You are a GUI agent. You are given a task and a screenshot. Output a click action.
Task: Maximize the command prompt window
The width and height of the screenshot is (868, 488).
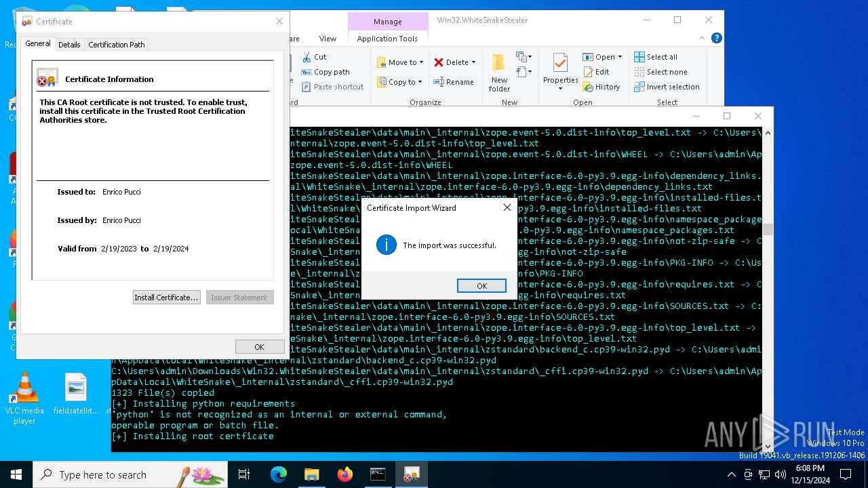(727, 116)
